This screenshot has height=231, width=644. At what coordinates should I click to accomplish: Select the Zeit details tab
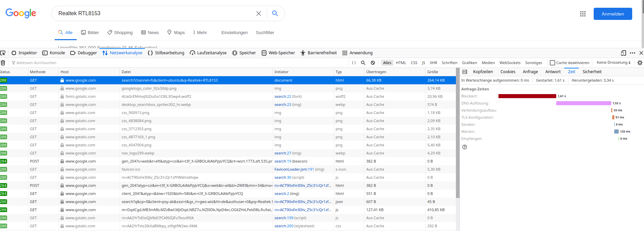(571, 72)
